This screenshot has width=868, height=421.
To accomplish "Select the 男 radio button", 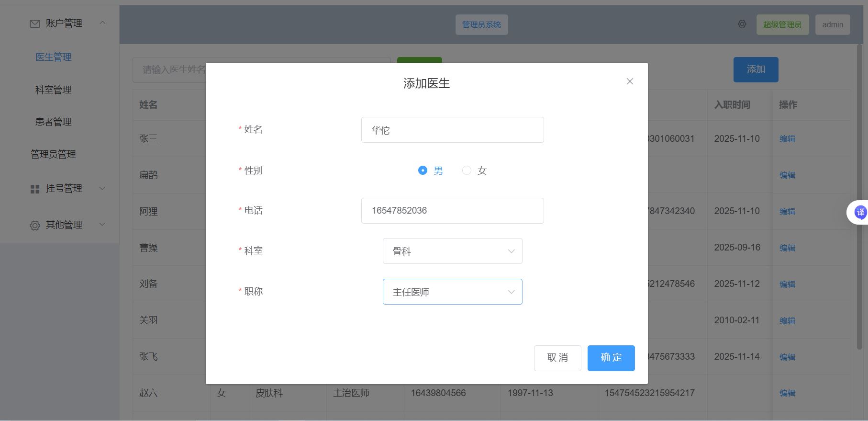I will (x=423, y=171).
